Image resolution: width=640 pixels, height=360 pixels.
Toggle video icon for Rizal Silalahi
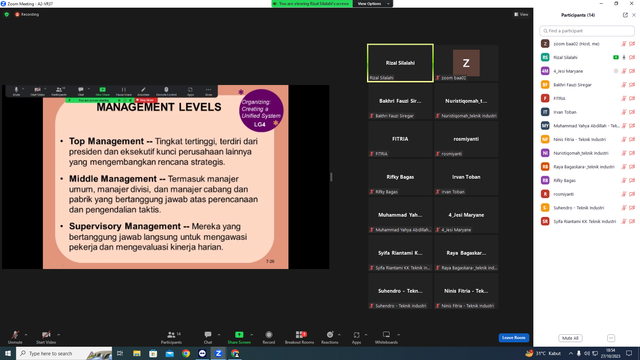click(632, 58)
